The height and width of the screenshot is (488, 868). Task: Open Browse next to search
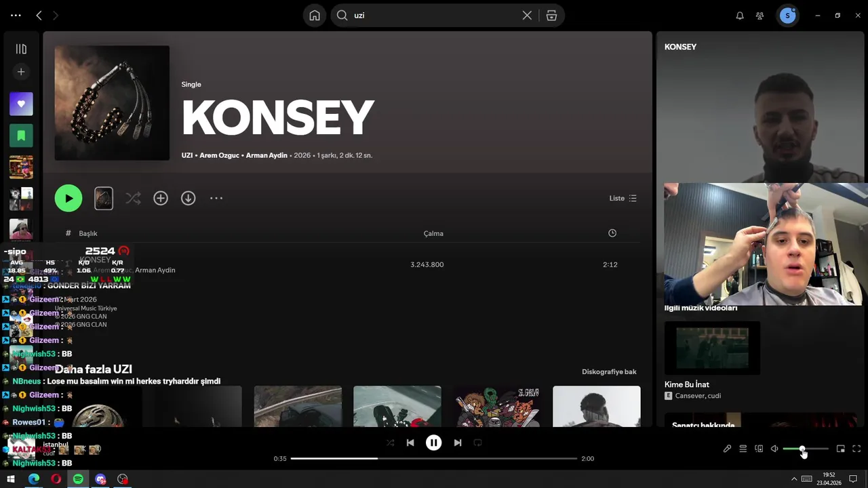[x=551, y=16]
